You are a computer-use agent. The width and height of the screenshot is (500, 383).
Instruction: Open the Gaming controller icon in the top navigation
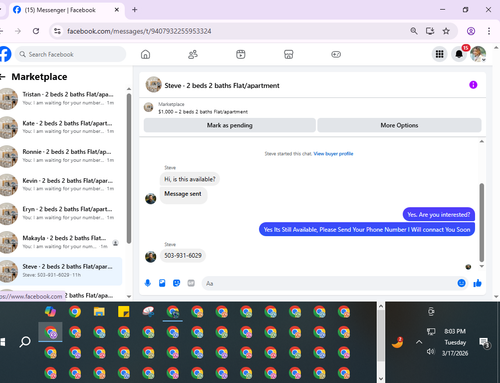tap(336, 54)
